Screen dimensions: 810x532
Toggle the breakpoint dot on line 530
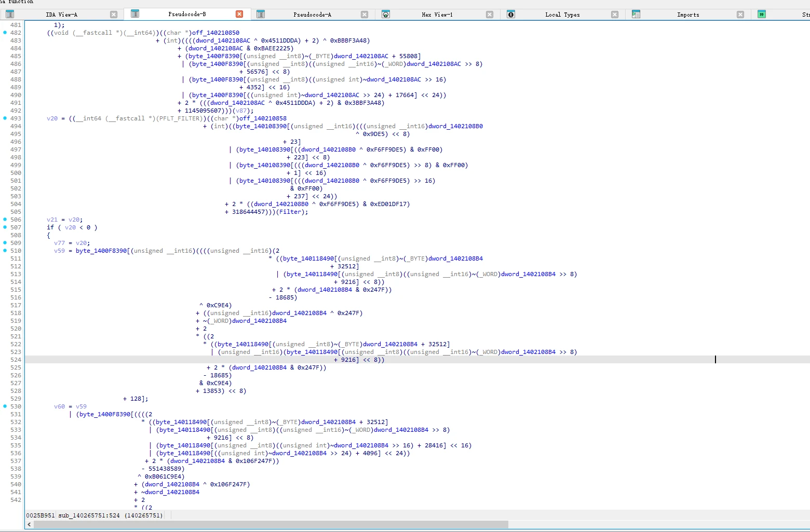[5, 406]
